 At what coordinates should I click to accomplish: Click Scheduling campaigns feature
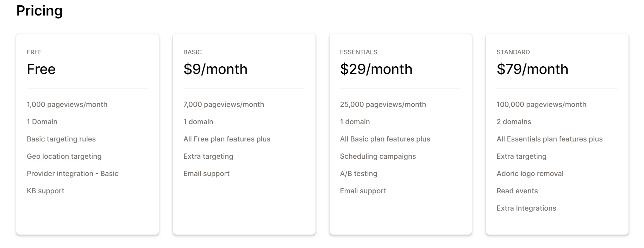point(378,156)
